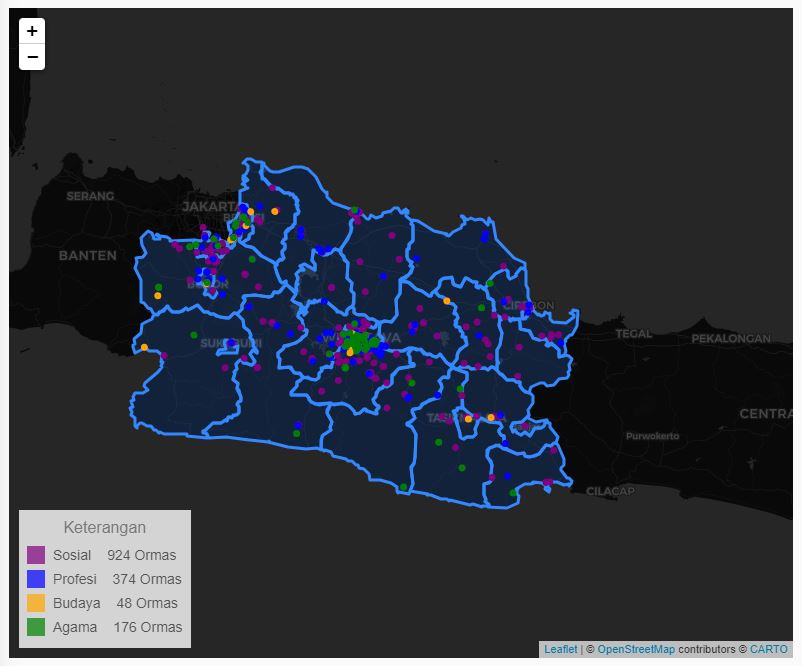This screenshot has width=802, height=666.
Task: Click the zoom in plus button
Action: 32,31
